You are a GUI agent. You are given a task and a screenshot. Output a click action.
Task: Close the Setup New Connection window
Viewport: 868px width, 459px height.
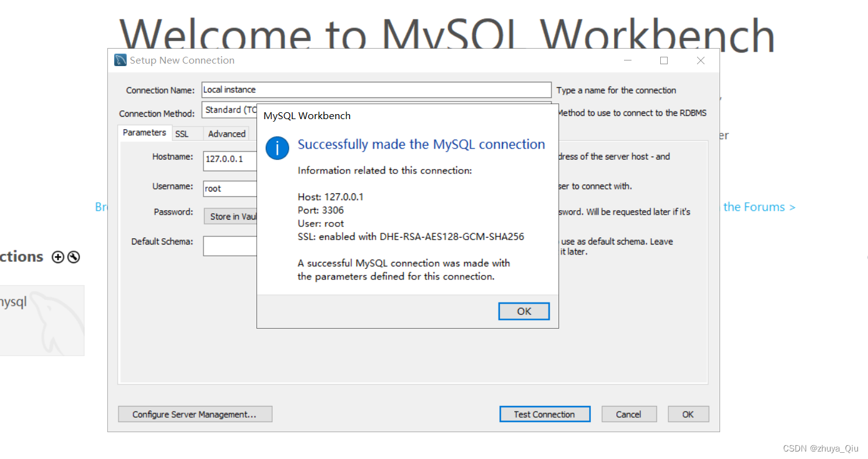701,60
